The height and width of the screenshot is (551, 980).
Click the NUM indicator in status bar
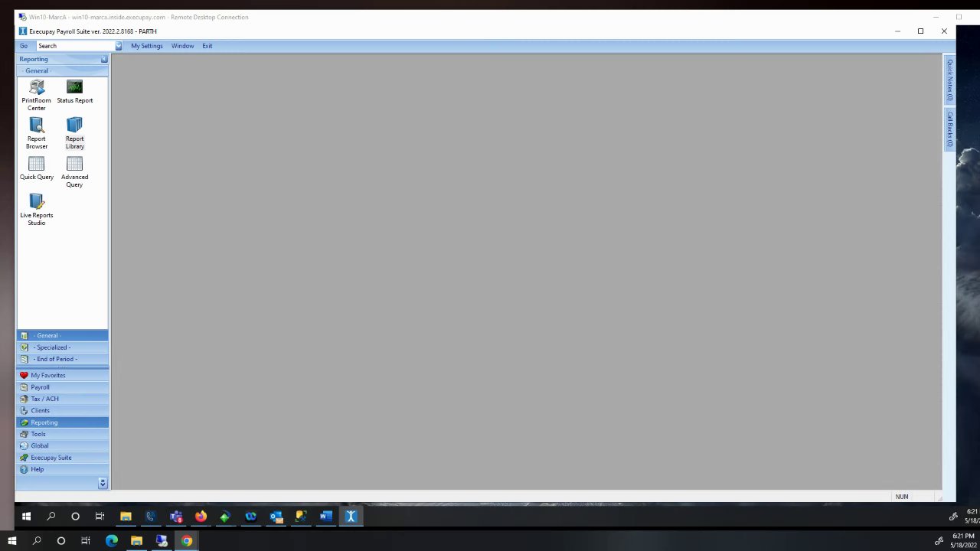tap(902, 497)
